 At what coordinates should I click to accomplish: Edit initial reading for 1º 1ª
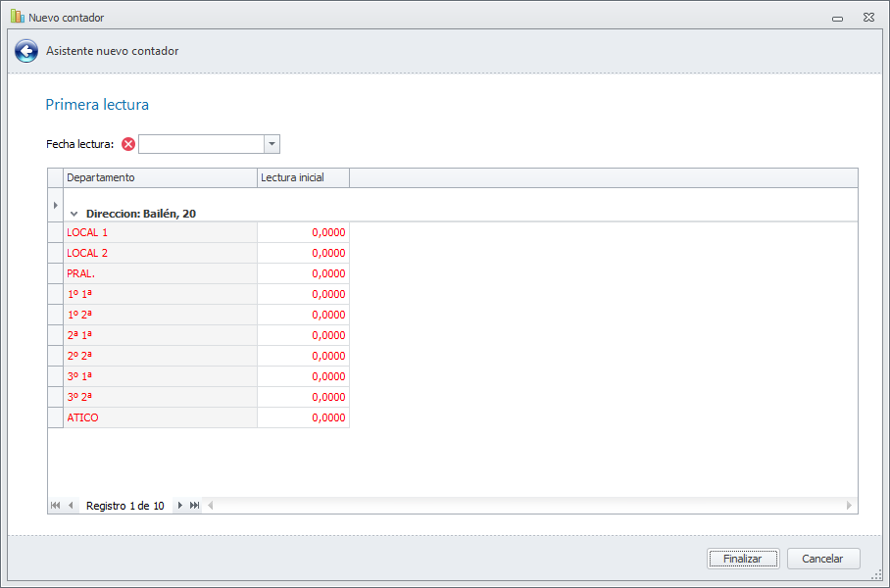303,294
